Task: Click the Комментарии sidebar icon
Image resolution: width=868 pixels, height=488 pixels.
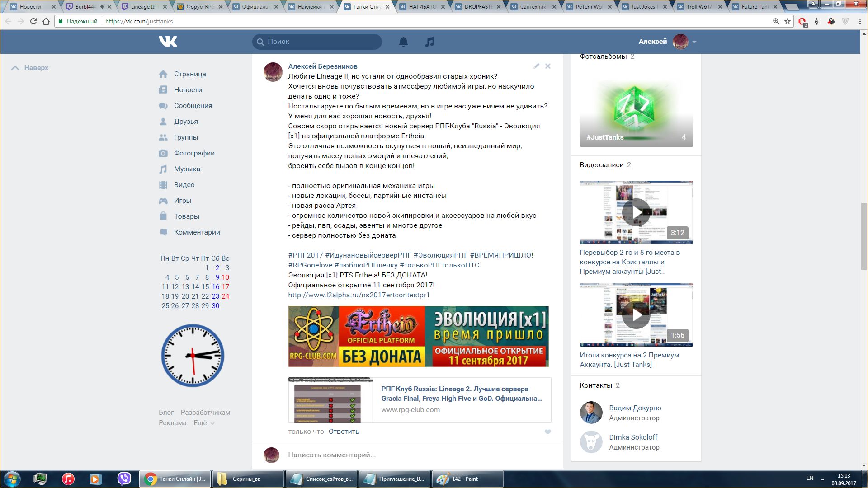Action: 163,232
